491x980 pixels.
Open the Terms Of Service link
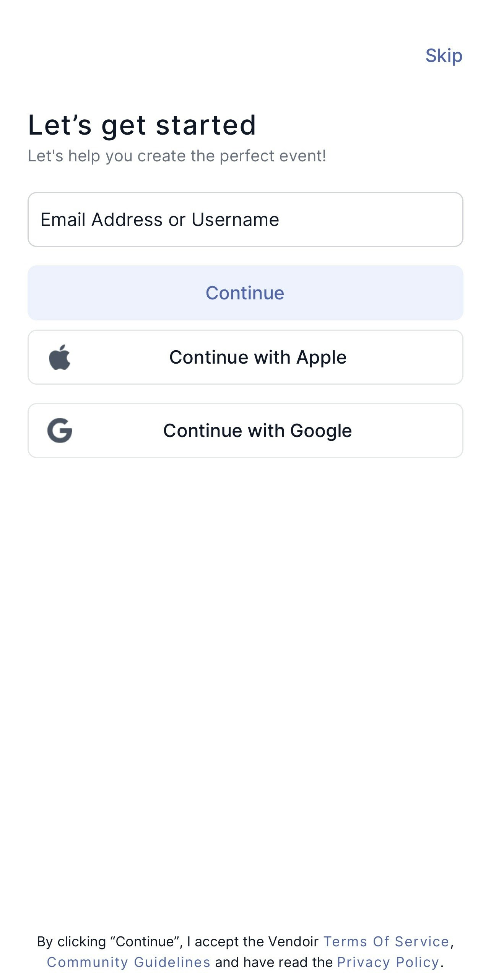tap(387, 941)
